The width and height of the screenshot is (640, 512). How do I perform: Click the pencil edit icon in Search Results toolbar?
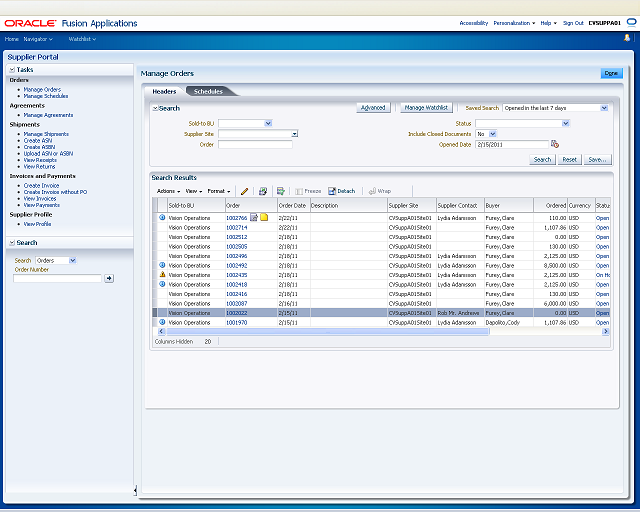[x=244, y=191]
